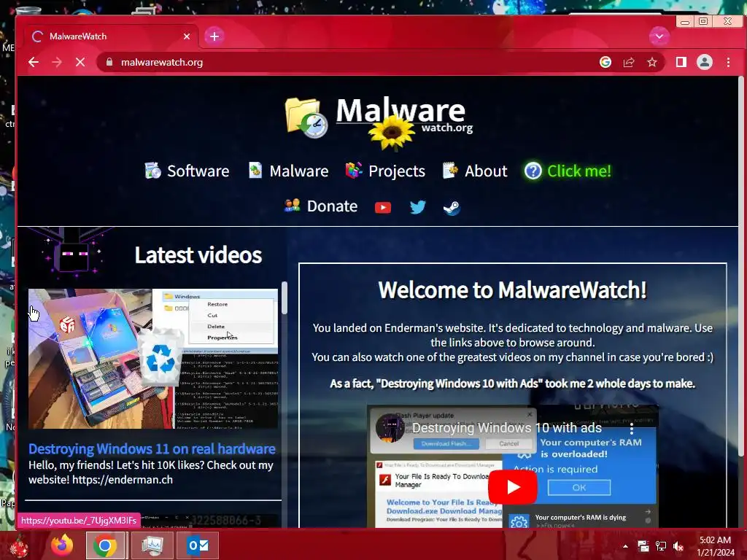Bookmark this page with star icon

[652, 63]
